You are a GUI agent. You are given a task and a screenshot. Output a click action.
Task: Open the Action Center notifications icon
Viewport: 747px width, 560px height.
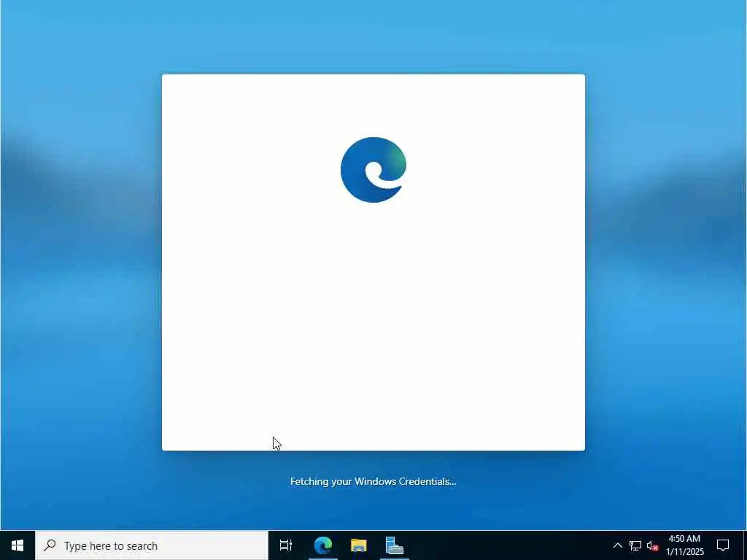[x=723, y=545]
